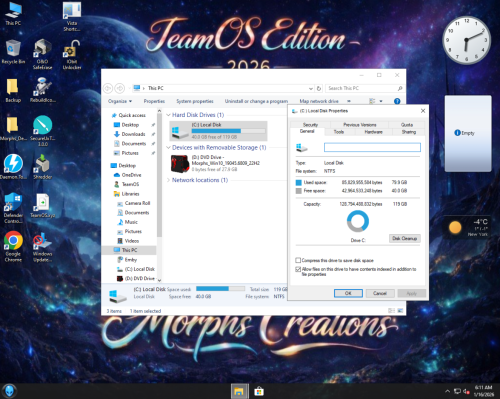Viewport: 500px width, 399px height.
Task: Select Videos in navigation pane
Action: click(132, 241)
